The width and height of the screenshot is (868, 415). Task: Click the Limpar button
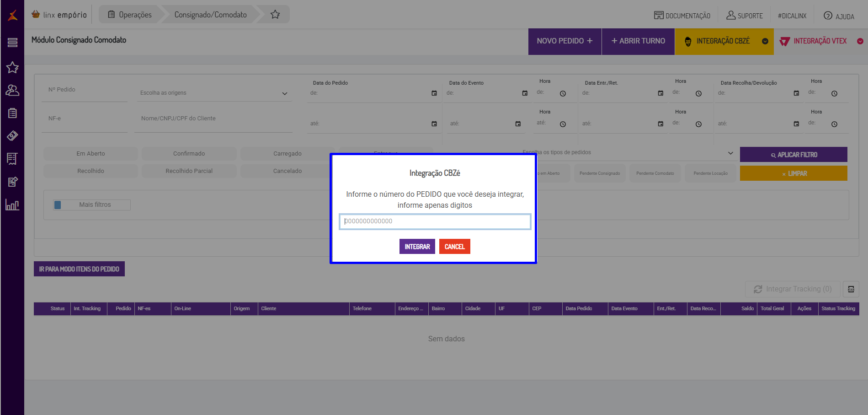(793, 173)
